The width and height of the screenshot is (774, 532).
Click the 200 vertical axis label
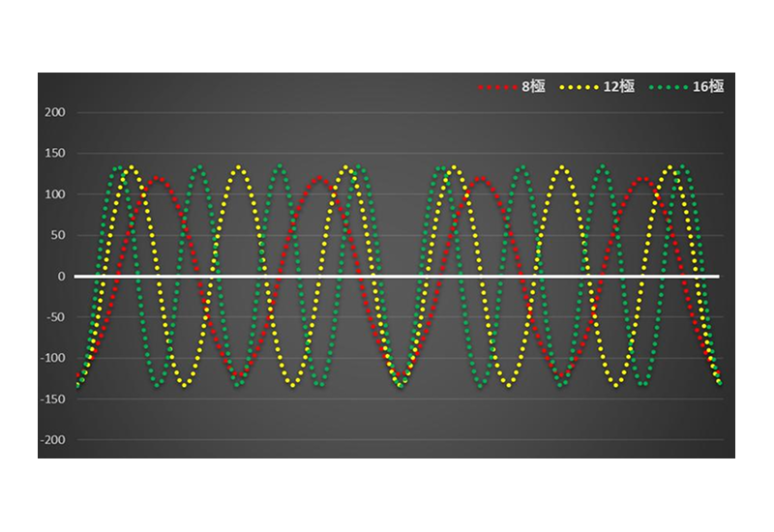54,112
